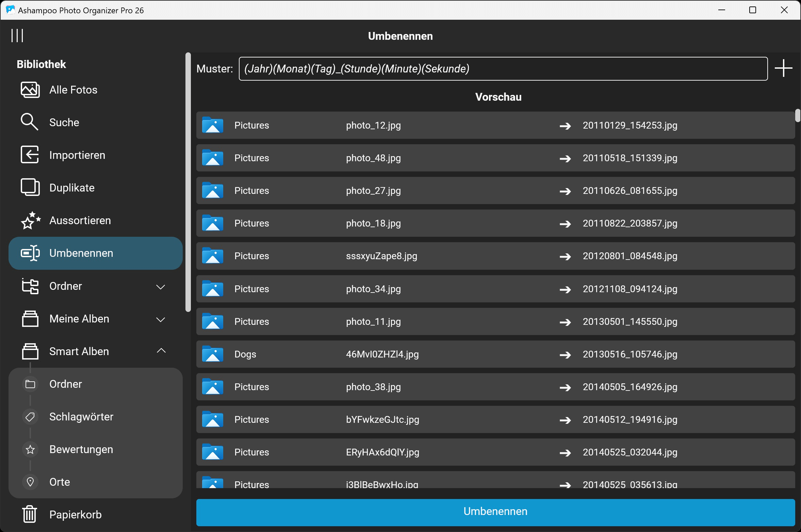Click the preview list vertical scrollbar
The image size is (801, 532).
(x=797, y=116)
